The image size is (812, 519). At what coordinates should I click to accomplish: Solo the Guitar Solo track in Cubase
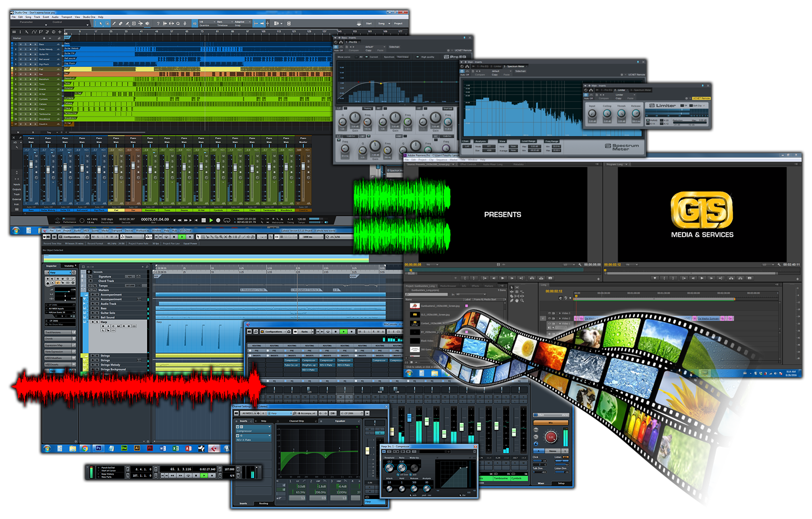tap(97, 313)
